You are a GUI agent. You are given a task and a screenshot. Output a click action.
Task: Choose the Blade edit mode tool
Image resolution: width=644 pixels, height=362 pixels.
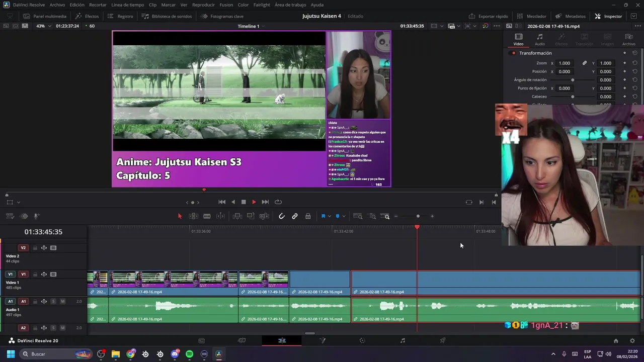tap(207, 216)
